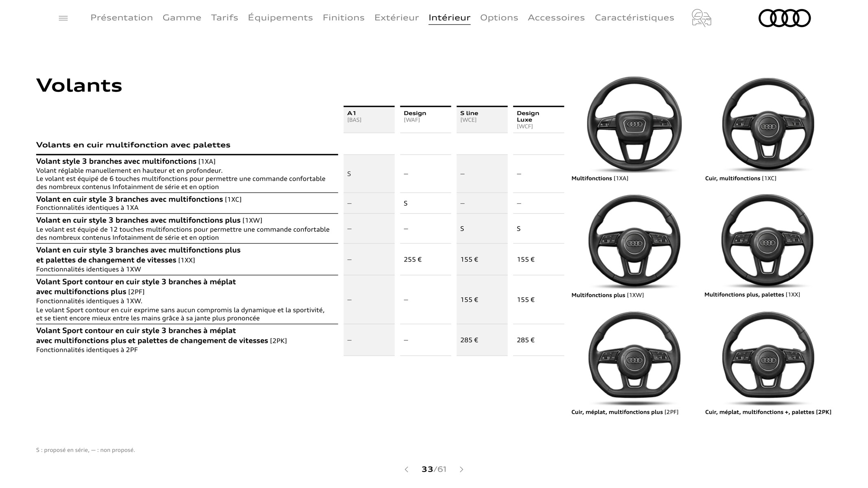Screen dimensions: 868x488
Task: Click the dealer contact car icon
Action: [701, 18]
